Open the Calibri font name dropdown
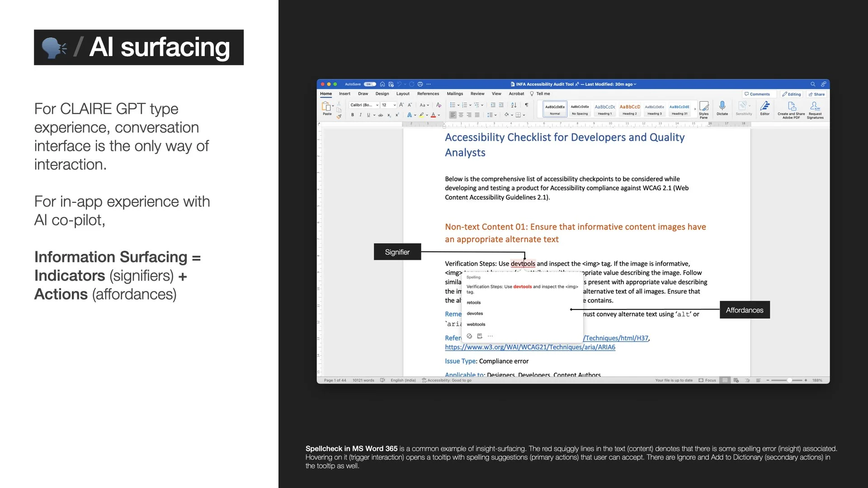The image size is (868, 488). pos(377,105)
